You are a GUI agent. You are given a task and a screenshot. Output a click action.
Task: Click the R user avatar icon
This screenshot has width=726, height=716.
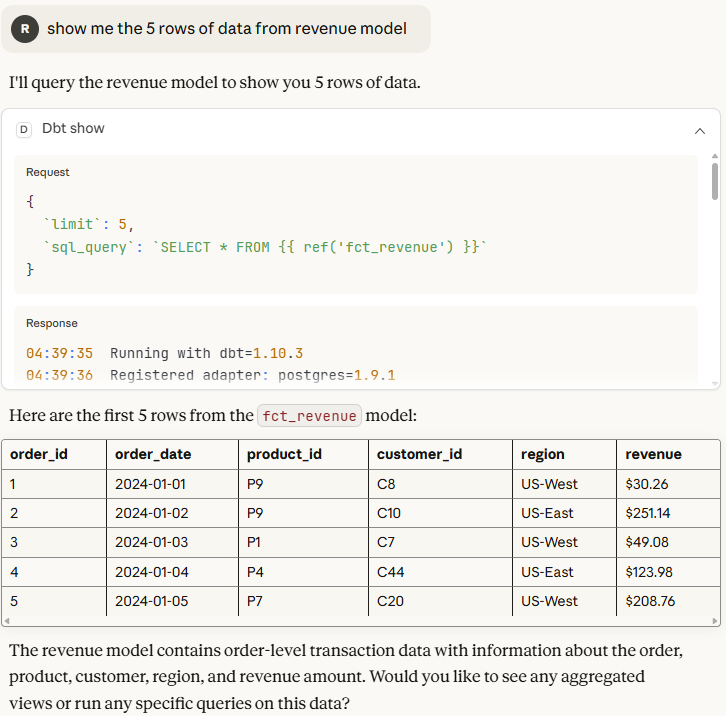pos(24,28)
